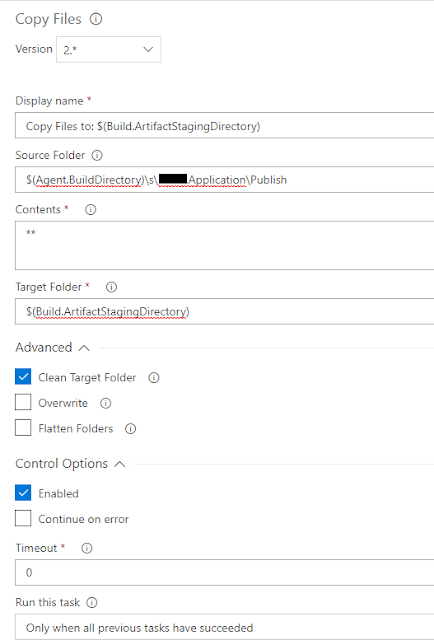Show info for Target Folder

point(111,287)
